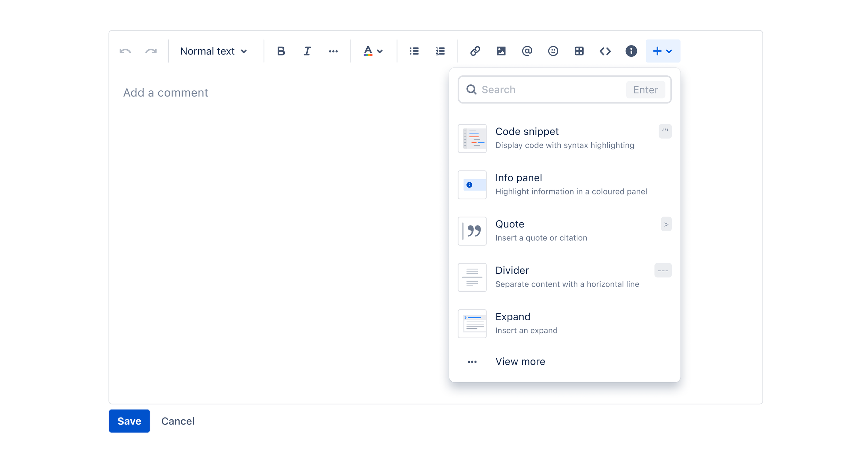Insert a table with the grid icon
The width and height of the screenshot is (868, 463).
click(579, 51)
